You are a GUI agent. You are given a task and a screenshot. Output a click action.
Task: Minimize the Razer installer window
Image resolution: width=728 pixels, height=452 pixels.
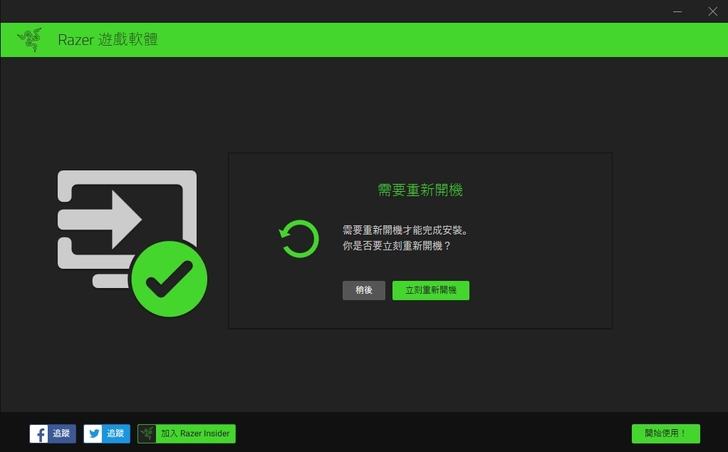(677, 11)
